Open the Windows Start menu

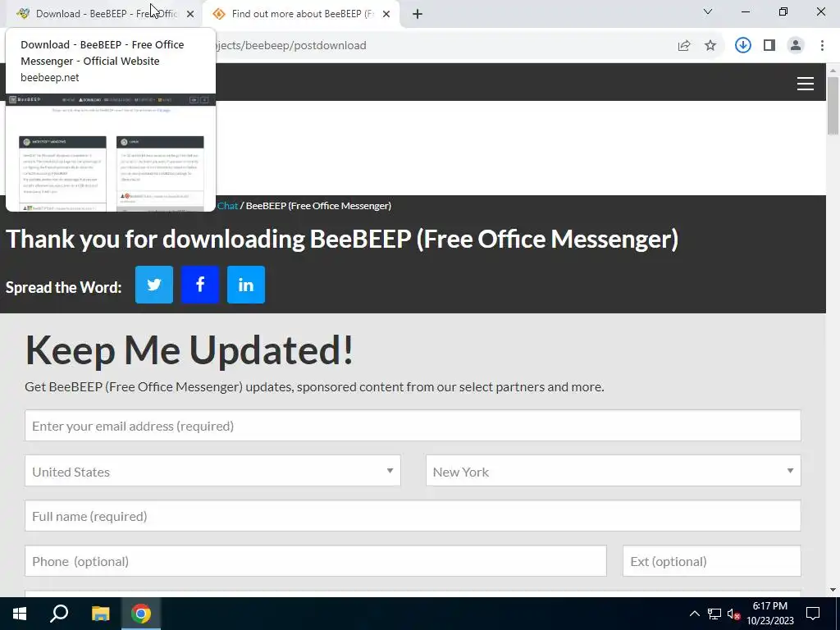(x=20, y=614)
